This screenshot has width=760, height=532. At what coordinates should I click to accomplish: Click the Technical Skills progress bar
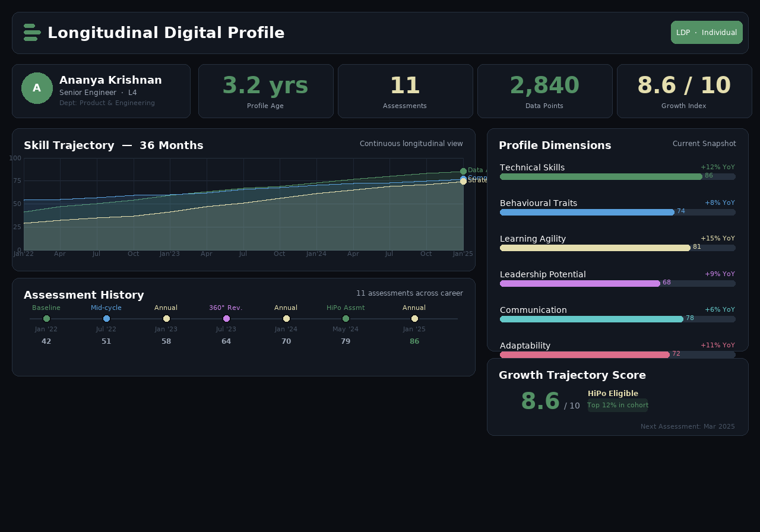coord(601,176)
